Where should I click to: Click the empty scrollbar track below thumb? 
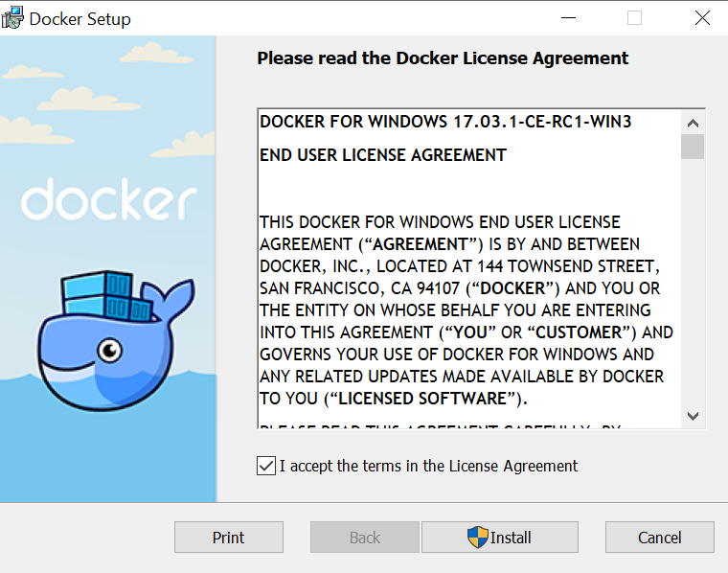coord(693,282)
